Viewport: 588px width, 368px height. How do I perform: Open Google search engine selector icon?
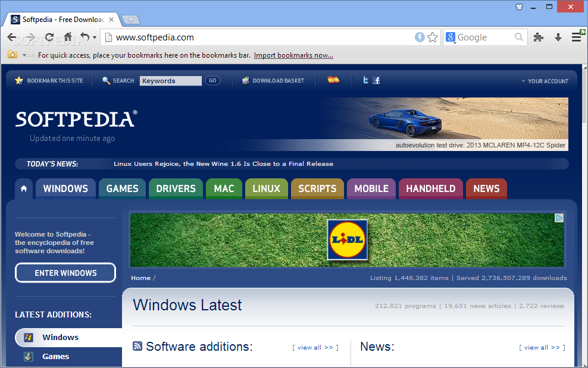(451, 37)
